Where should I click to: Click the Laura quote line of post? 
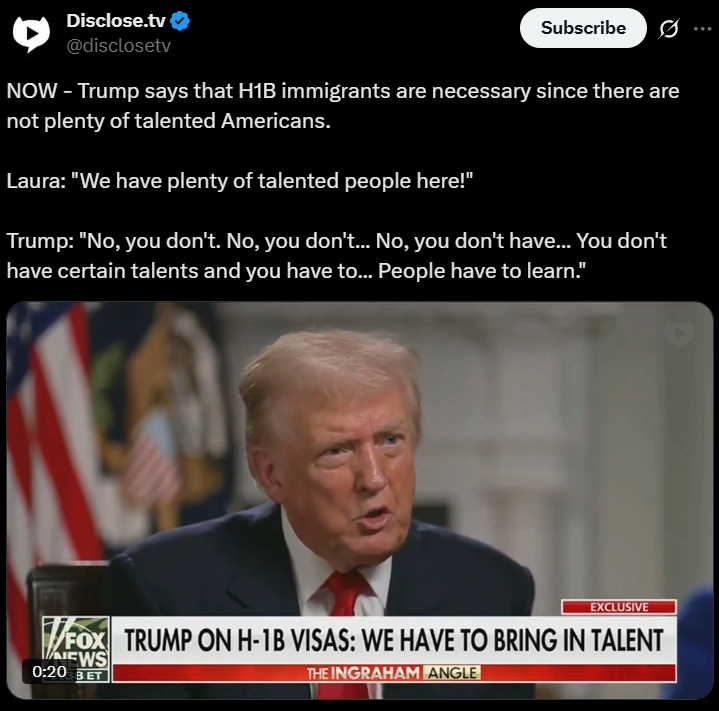point(239,181)
